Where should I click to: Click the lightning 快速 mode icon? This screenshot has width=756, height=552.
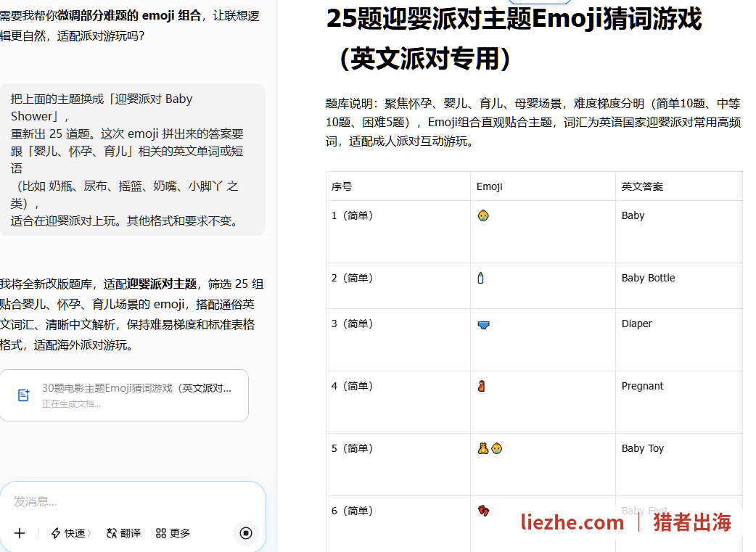coord(56,533)
